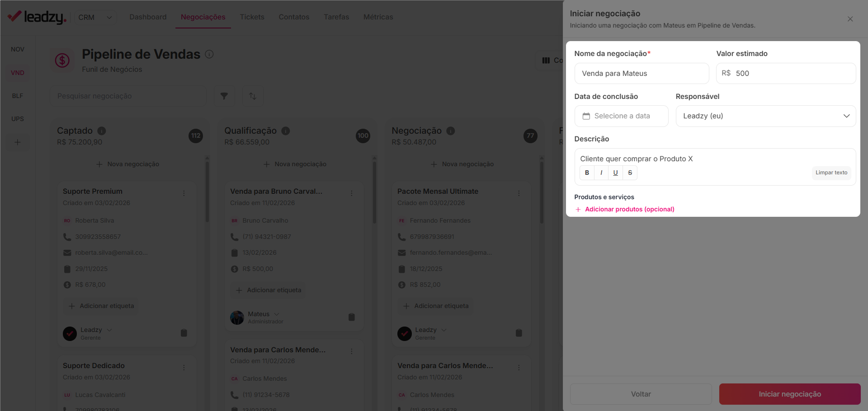The image size is (868, 411).
Task: Open the Métricas tab
Action: pyautogui.click(x=378, y=17)
